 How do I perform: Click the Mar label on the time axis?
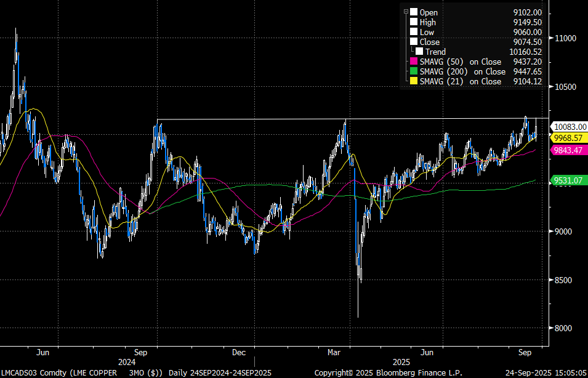(x=334, y=353)
